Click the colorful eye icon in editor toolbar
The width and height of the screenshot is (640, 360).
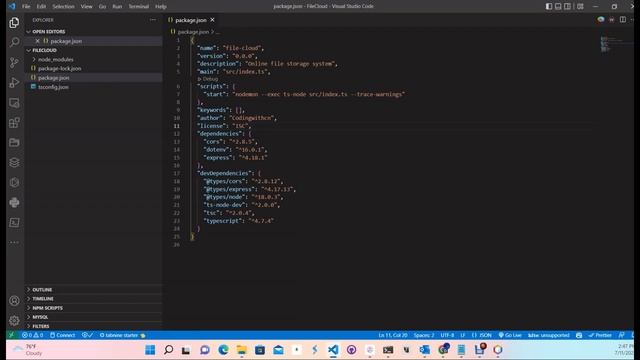(x=601, y=20)
